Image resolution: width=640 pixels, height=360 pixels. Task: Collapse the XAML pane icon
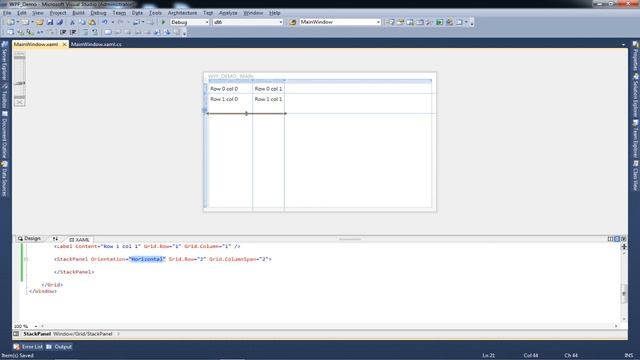(x=623, y=239)
